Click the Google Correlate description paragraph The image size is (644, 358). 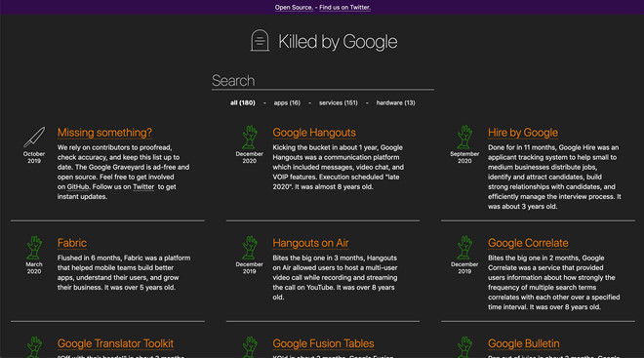553,283
